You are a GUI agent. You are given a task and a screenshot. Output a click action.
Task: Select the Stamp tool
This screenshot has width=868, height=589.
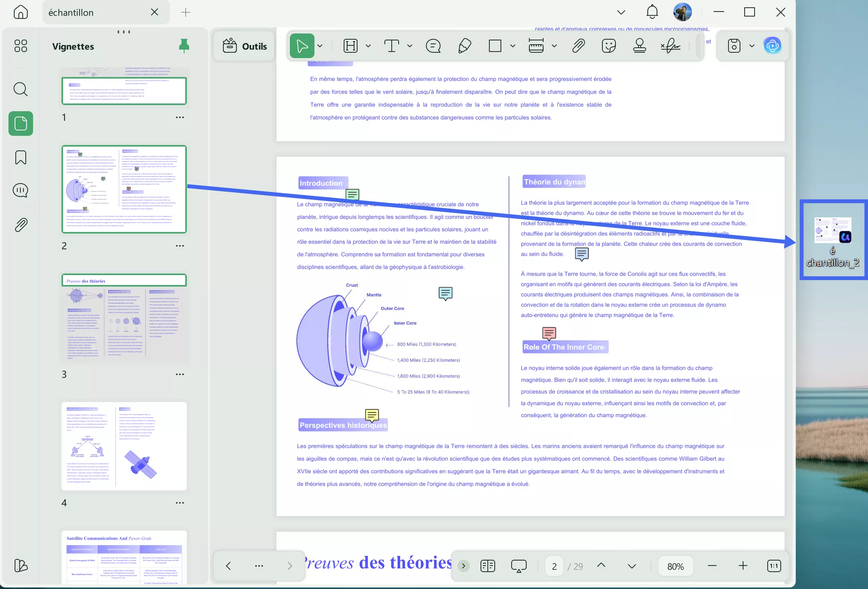[640, 46]
